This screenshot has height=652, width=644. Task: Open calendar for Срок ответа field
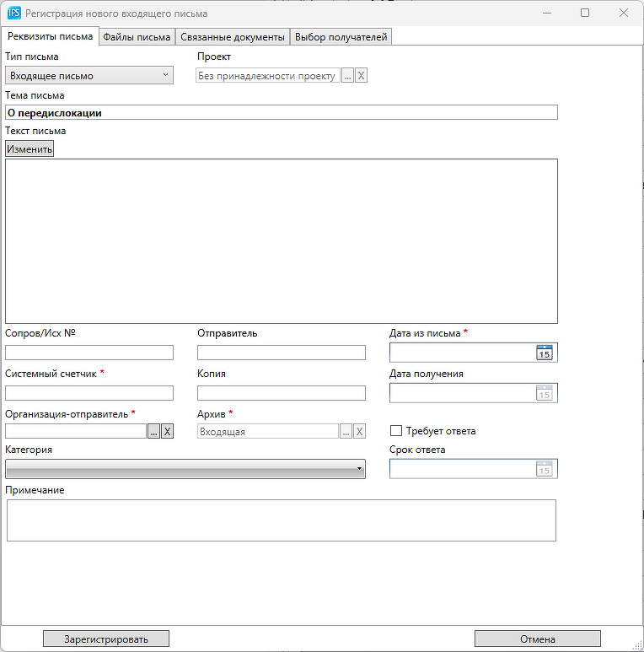pos(545,469)
